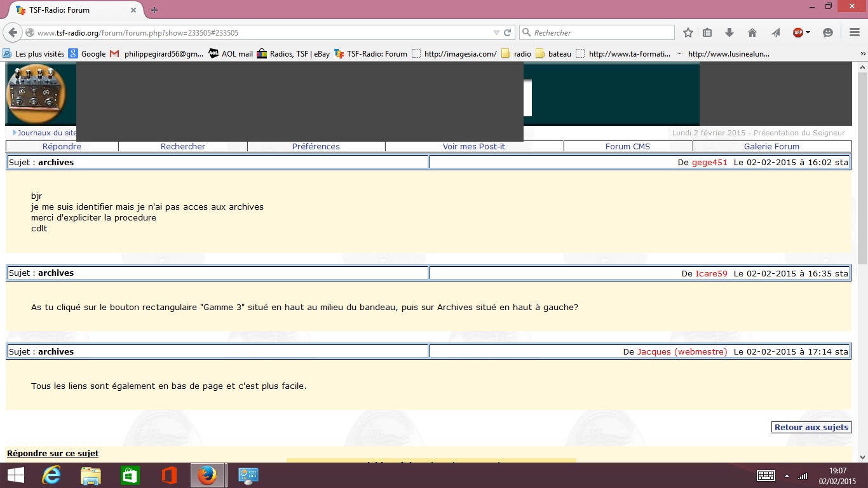Open the gege451 user profile link
Image resolution: width=868 pixels, height=488 pixels.
click(x=709, y=162)
